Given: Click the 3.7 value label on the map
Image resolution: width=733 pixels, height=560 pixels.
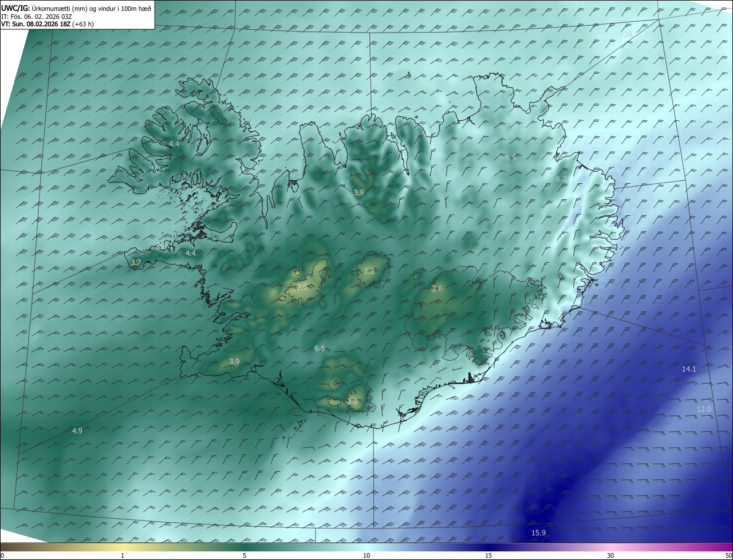Looking at the screenshot, I should coord(136,262).
